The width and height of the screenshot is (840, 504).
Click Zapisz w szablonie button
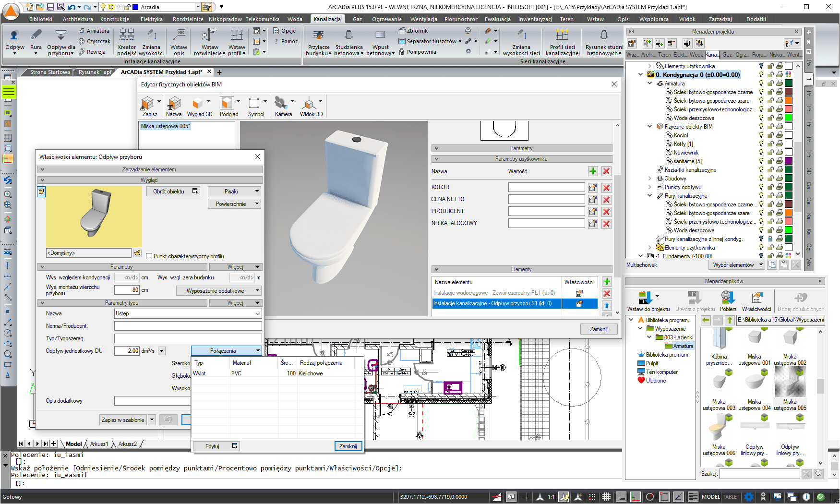coord(123,420)
